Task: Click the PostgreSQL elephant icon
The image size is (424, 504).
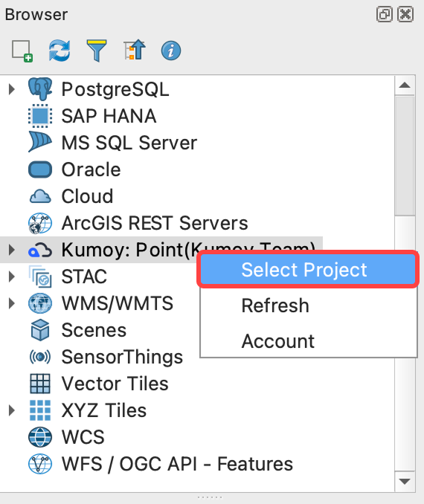Action: click(x=40, y=89)
